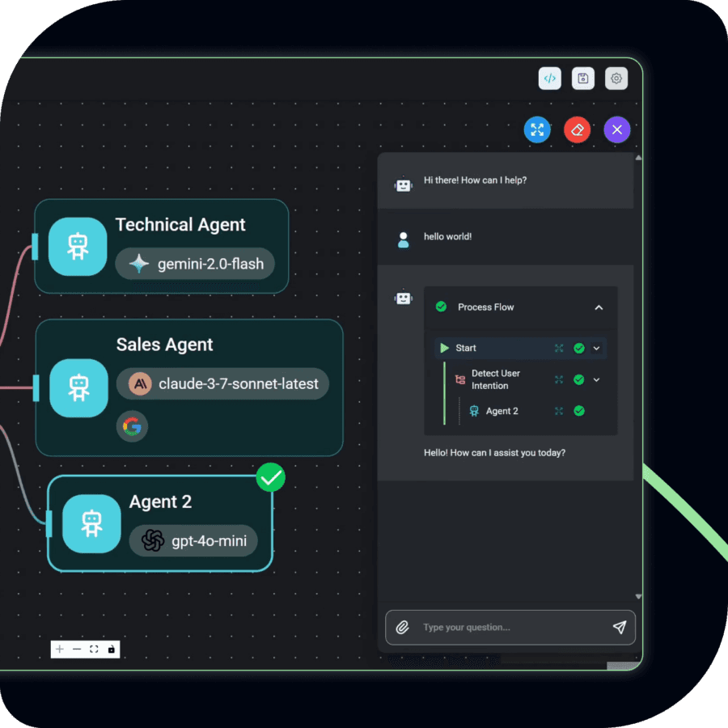Close chat with the purple X button
Image resolution: width=728 pixels, height=728 pixels.
(x=617, y=129)
